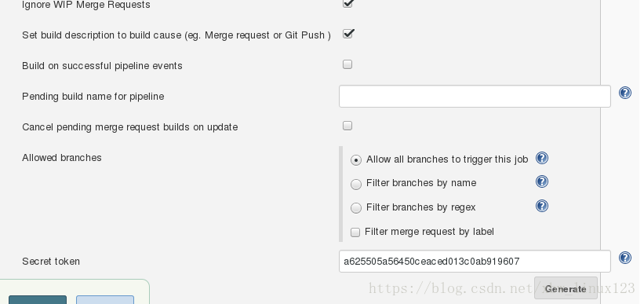The image size is (644, 304).
Task: Show help for Filter branches by name
Action: click(x=542, y=181)
